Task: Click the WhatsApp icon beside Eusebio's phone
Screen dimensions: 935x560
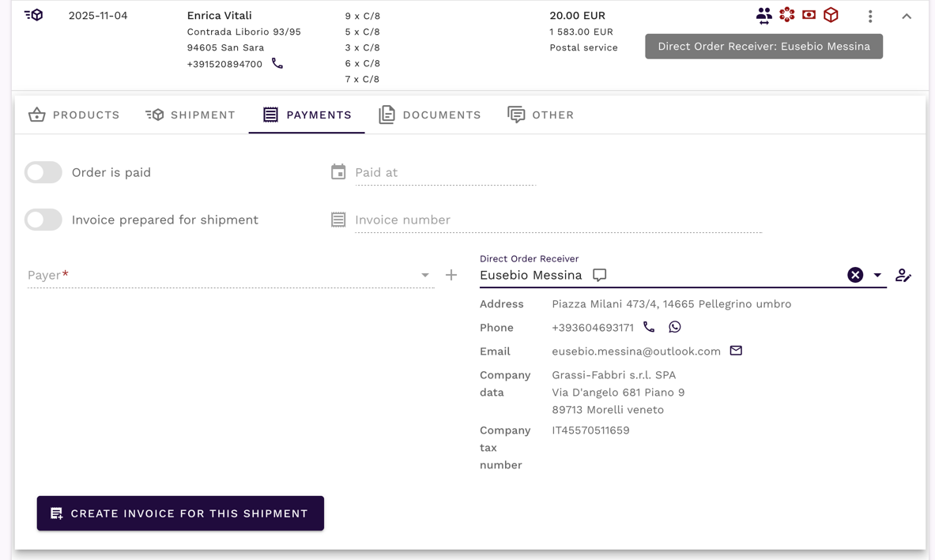Action: 674,327
